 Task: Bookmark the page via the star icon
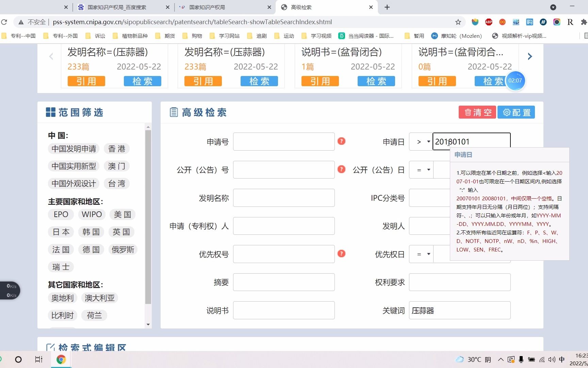point(458,22)
